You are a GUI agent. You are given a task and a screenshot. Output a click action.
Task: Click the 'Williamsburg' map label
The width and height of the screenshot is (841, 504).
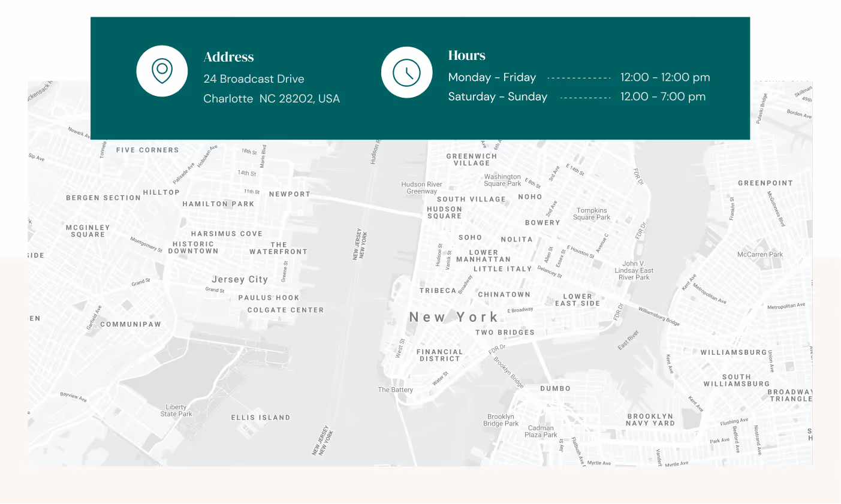tap(734, 352)
